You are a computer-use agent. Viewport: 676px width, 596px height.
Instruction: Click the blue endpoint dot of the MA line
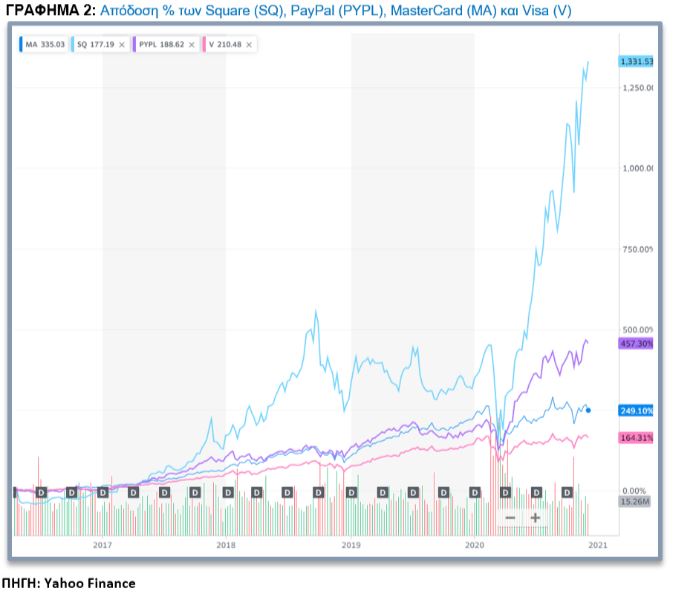(x=588, y=411)
